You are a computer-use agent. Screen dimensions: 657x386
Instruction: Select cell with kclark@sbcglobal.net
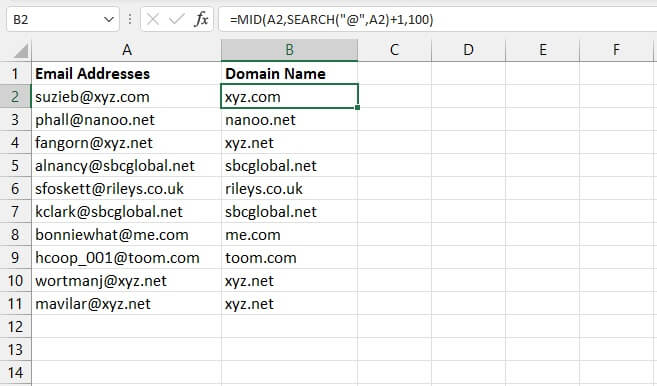pyautogui.click(x=127, y=212)
